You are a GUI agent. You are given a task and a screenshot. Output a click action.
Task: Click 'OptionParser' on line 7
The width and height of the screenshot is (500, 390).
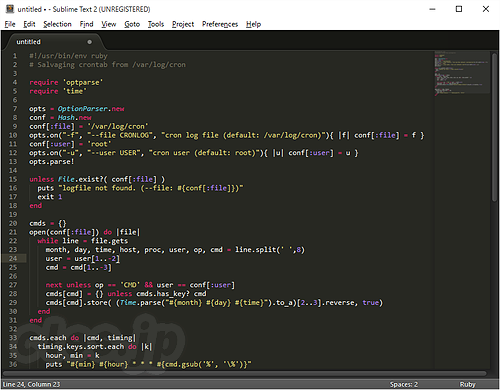[83, 109]
